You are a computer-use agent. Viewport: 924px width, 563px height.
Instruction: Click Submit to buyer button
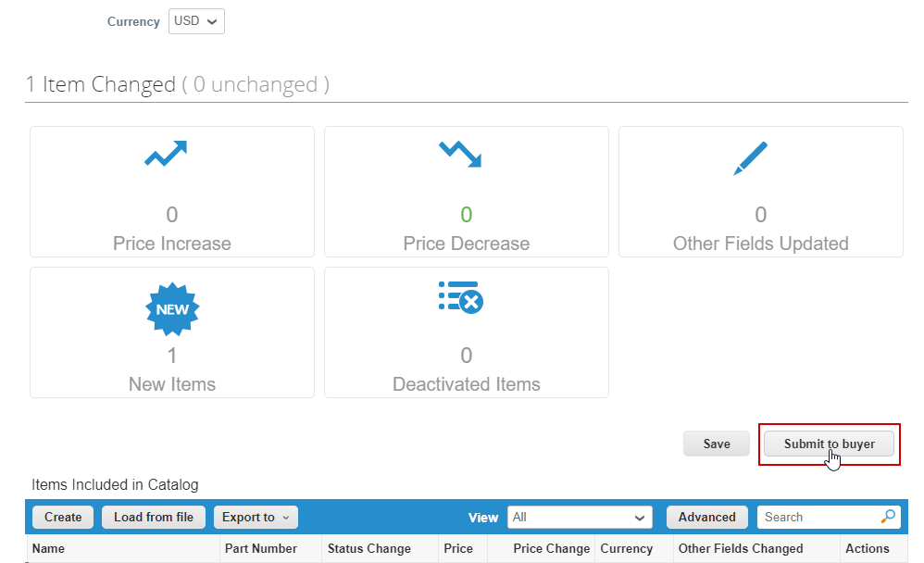coord(830,444)
